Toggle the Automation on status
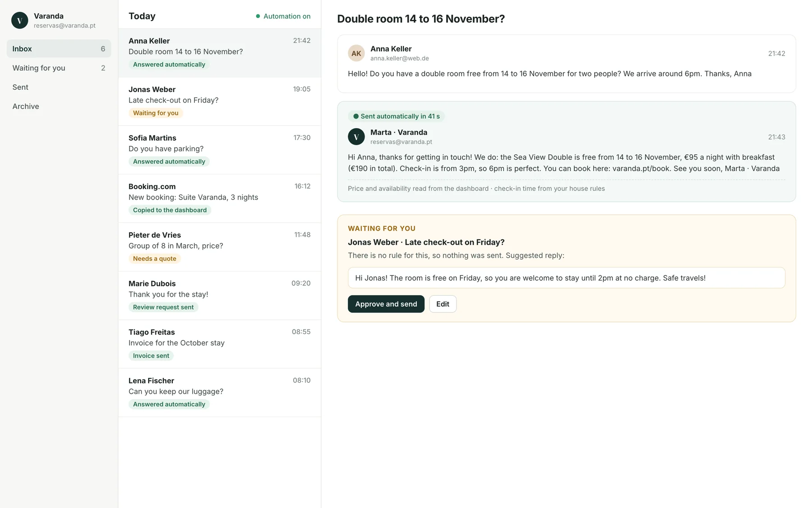Viewport: 812px width, 508px height. (283, 16)
